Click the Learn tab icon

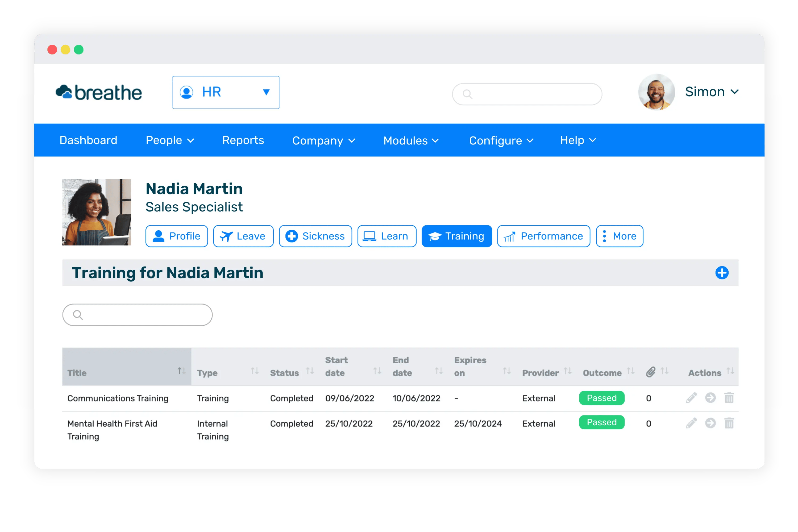coord(369,236)
